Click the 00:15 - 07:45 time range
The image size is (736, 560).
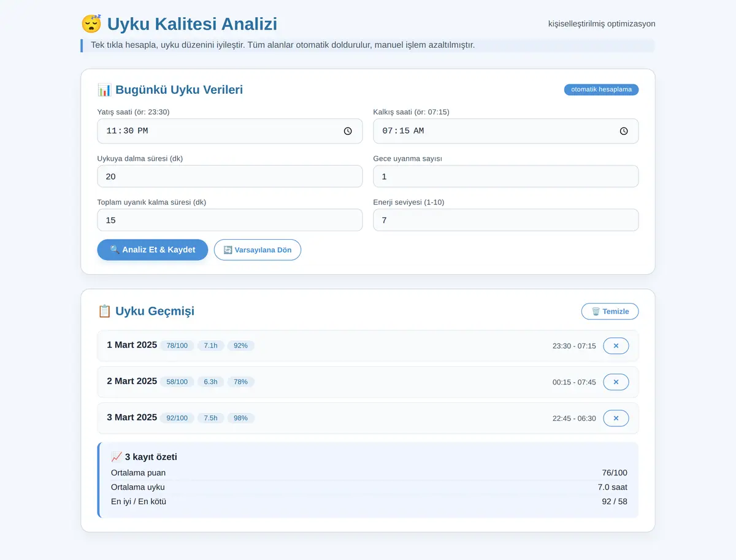click(574, 382)
